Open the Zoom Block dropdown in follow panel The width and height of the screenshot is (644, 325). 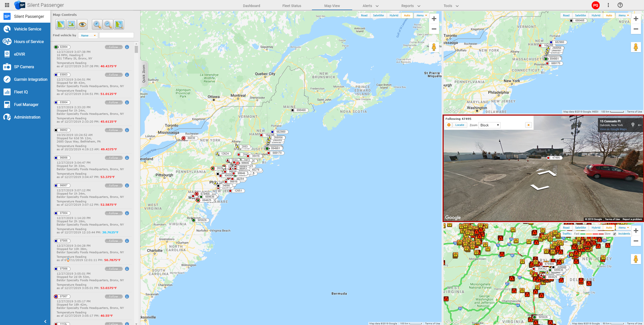(x=489, y=125)
